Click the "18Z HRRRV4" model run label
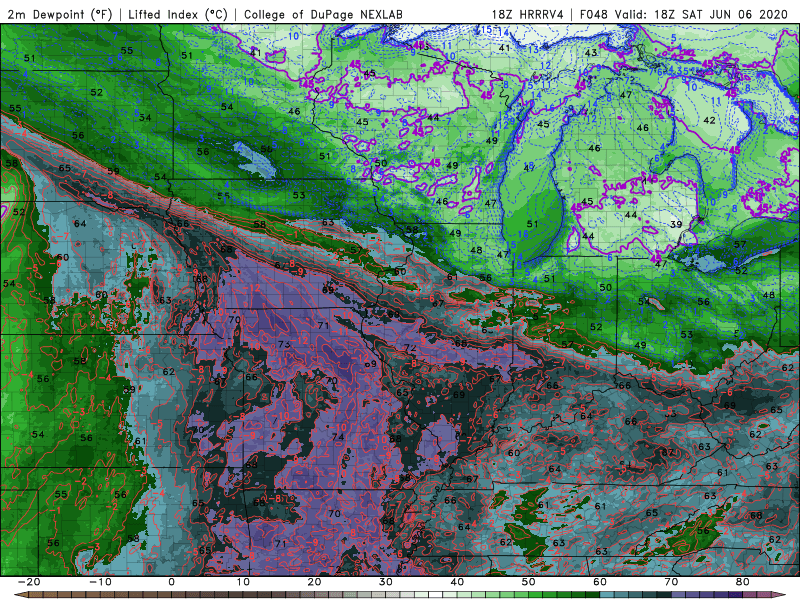The width and height of the screenshot is (800, 600). click(x=528, y=14)
